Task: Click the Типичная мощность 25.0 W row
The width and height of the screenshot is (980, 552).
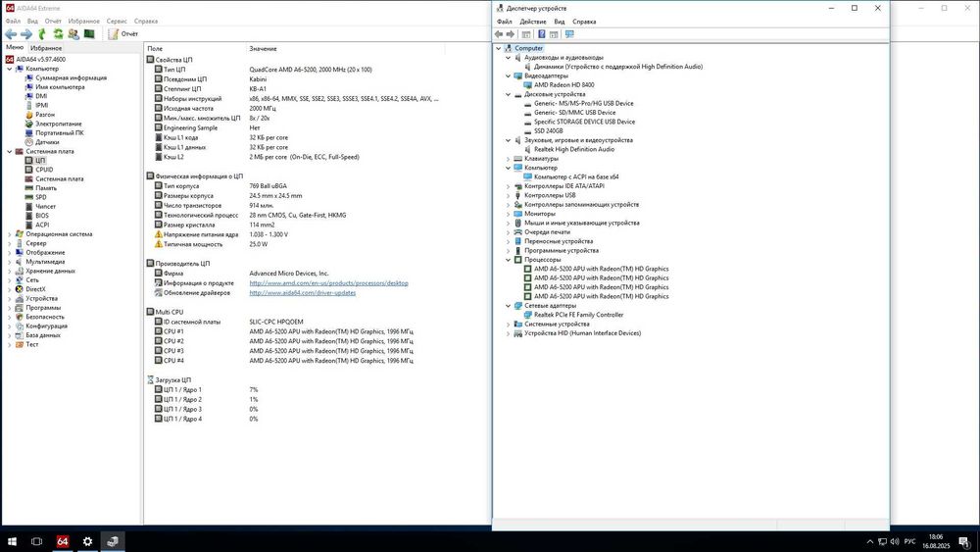Action: pyautogui.click(x=294, y=244)
